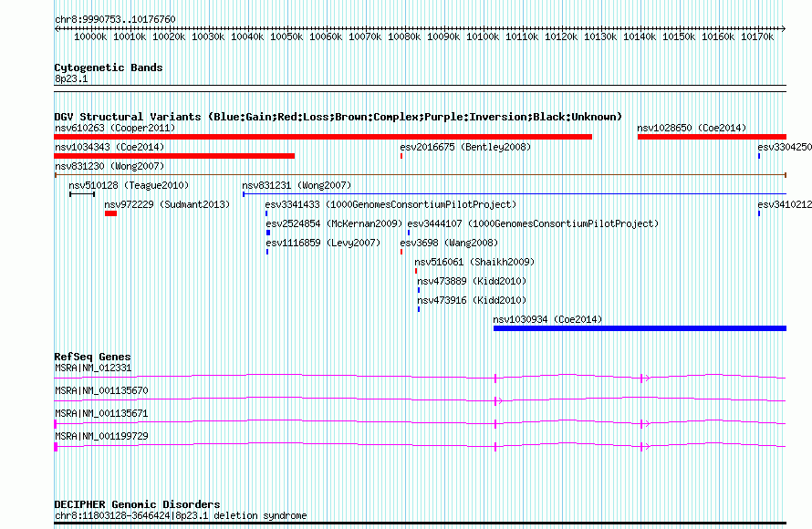Screen dimensions: 812x529
Task: Click the nsv510128 (Teague2010) black variant marker
Action: [x=82, y=194]
